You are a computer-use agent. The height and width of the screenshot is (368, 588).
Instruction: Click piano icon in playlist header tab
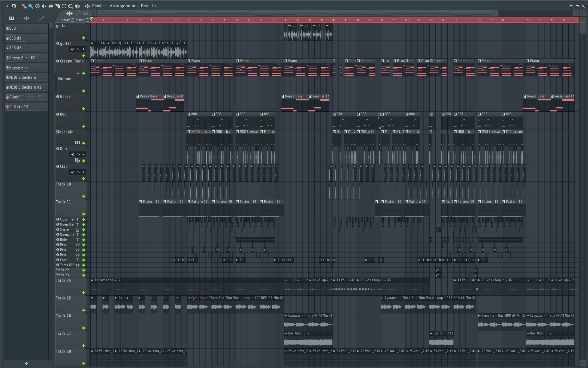click(x=86, y=14)
